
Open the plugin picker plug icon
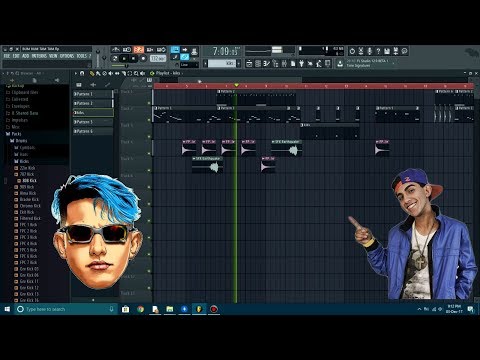301,63
